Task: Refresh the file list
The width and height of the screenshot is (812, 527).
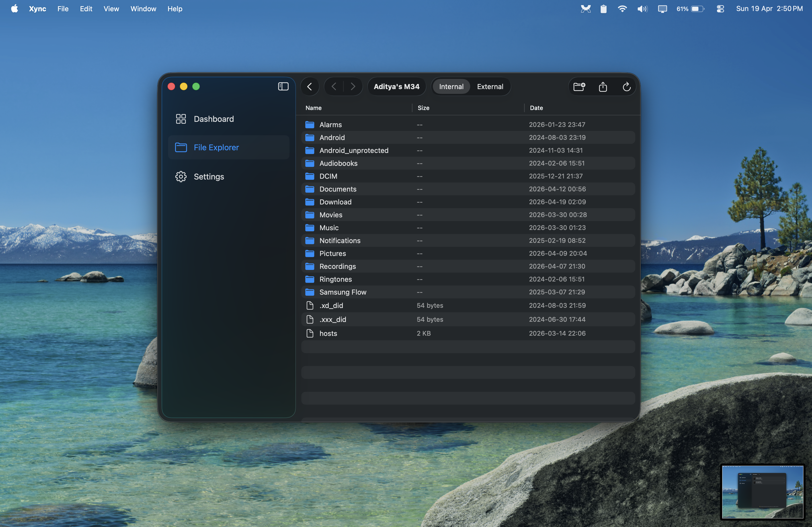Action: tap(626, 87)
